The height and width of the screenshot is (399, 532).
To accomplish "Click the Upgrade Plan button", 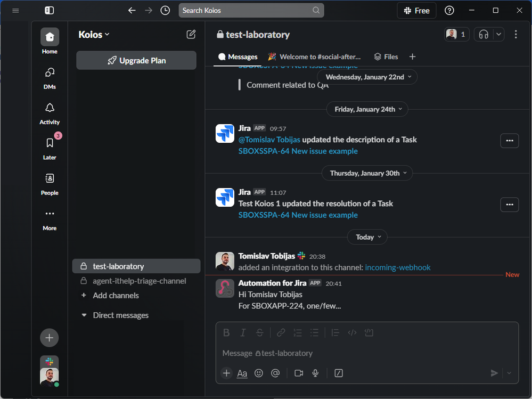I will [x=136, y=60].
